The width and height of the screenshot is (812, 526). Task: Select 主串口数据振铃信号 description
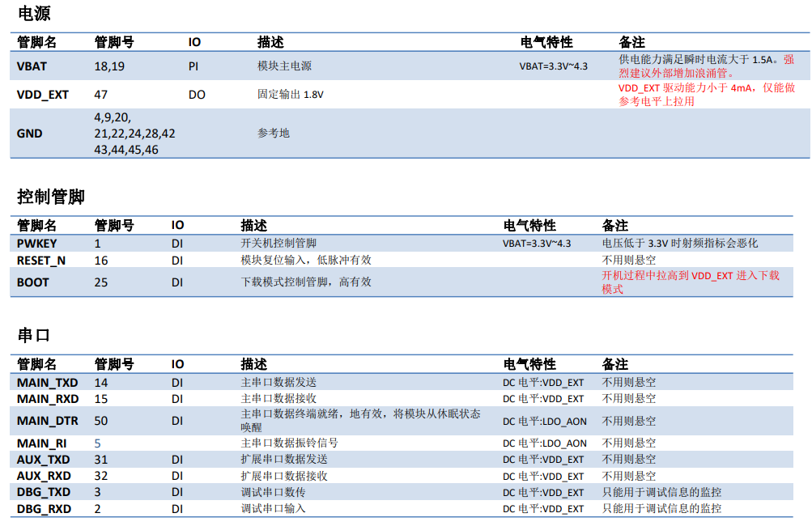pyautogui.click(x=290, y=443)
